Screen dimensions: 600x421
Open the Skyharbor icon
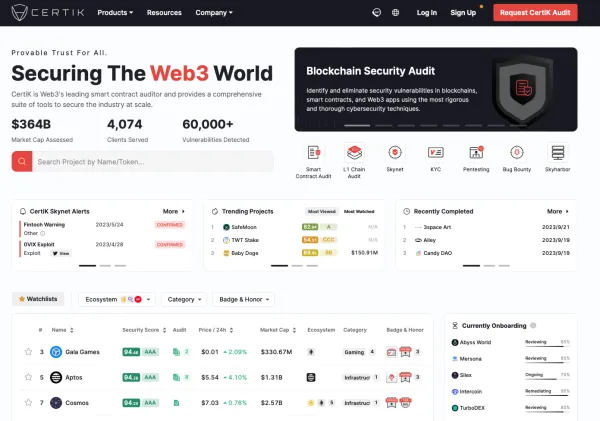coord(557,153)
